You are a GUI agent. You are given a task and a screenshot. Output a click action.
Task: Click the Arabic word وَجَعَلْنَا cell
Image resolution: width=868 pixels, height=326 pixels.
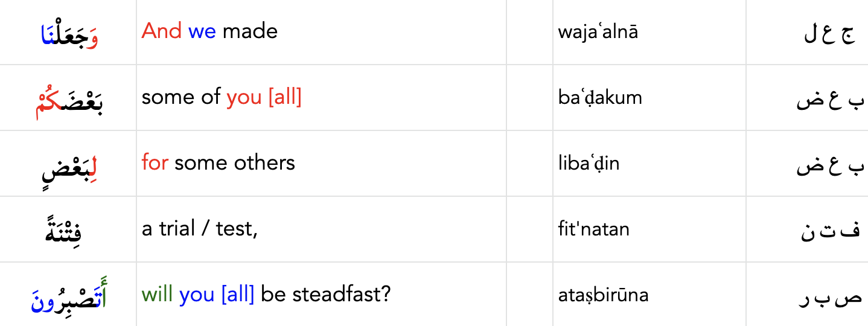point(69,34)
